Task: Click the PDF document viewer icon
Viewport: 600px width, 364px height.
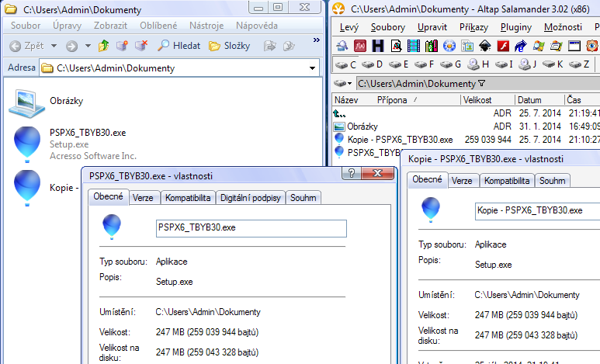Action: [396, 47]
